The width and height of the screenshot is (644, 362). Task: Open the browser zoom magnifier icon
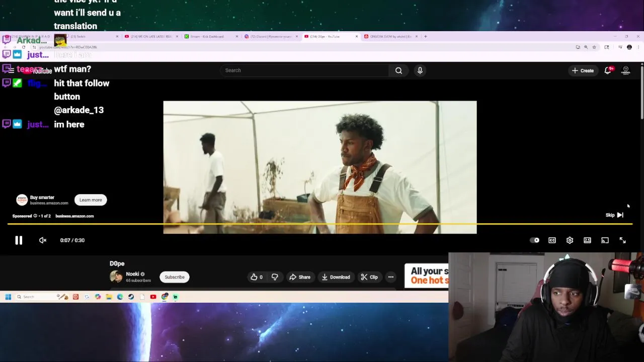pyautogui.click(x=586, y=47)
